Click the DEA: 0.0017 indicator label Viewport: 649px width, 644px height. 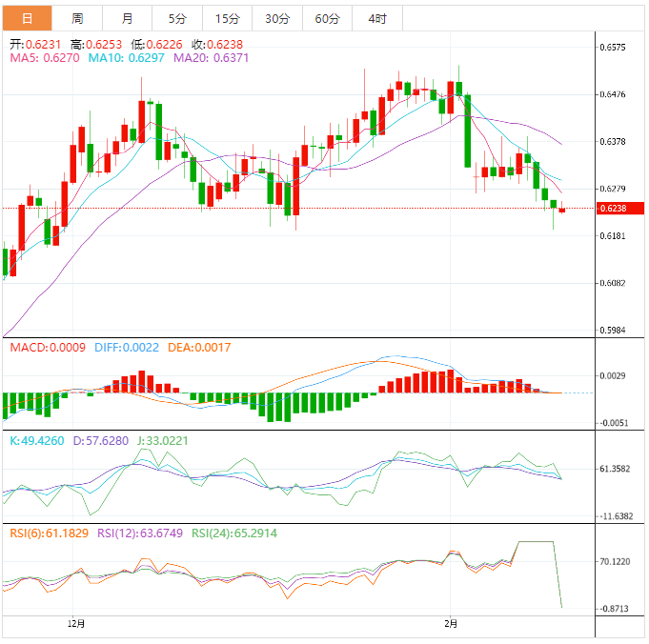[199, 349]
